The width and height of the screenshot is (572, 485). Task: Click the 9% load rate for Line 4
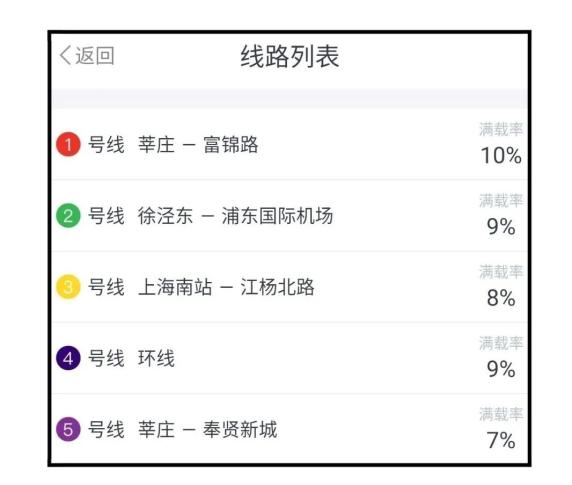(x=501, y=369)
